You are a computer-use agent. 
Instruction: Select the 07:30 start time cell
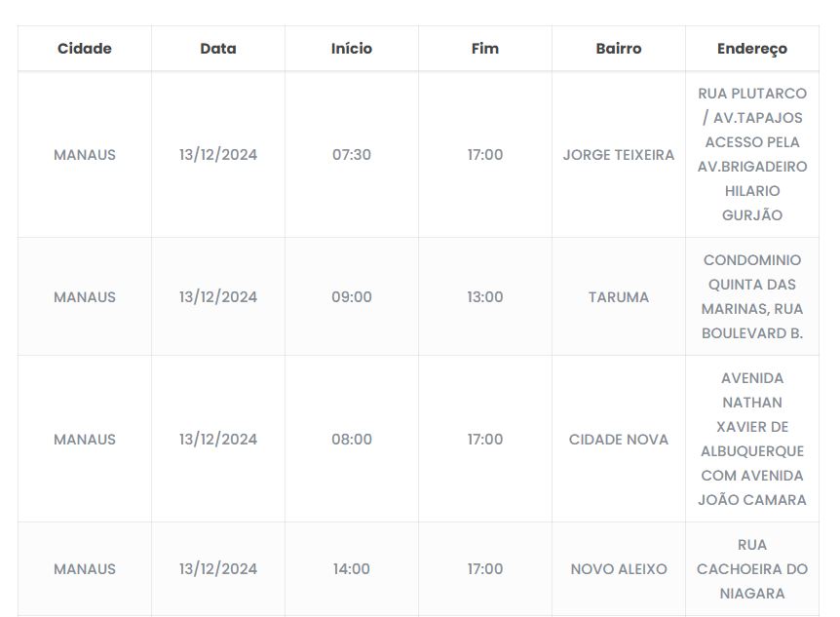tap(352, 155)
